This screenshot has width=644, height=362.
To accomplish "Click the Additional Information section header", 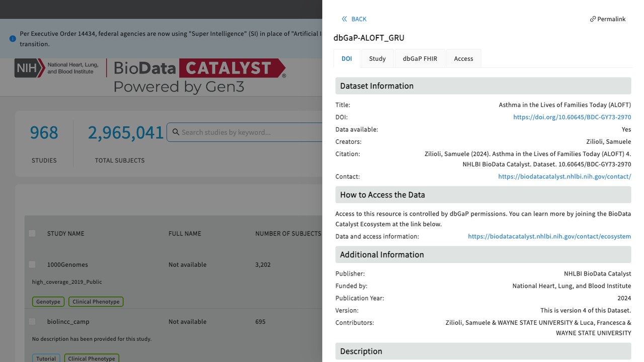I will click(x=483, y=254).
